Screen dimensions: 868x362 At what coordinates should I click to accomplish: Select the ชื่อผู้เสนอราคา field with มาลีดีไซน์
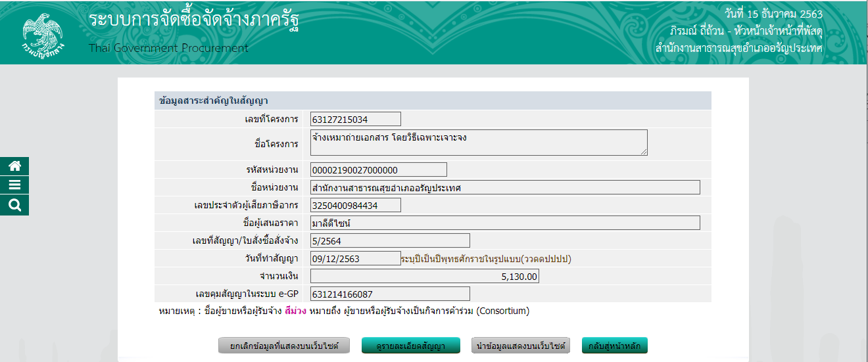coord(504,223)
